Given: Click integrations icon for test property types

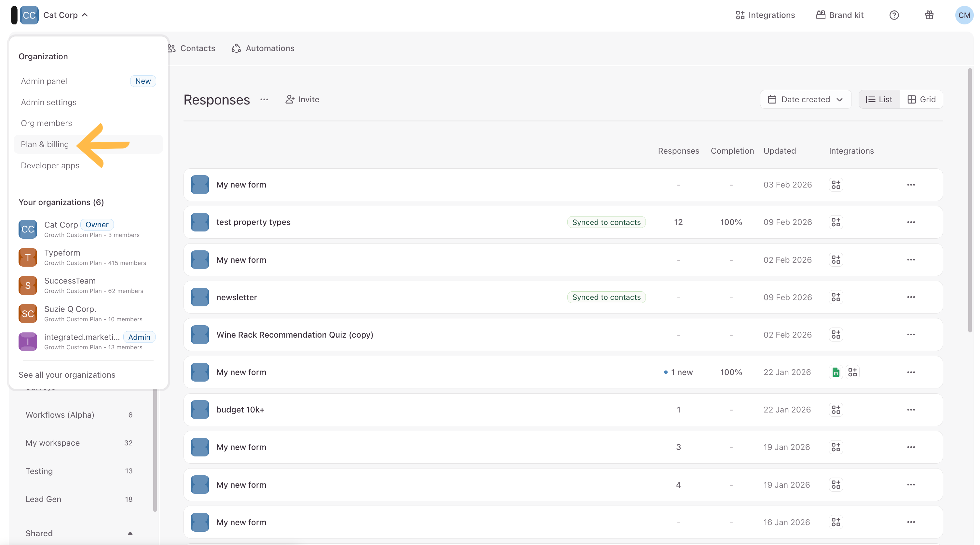Looking at the screenshot, I should 836,222.
